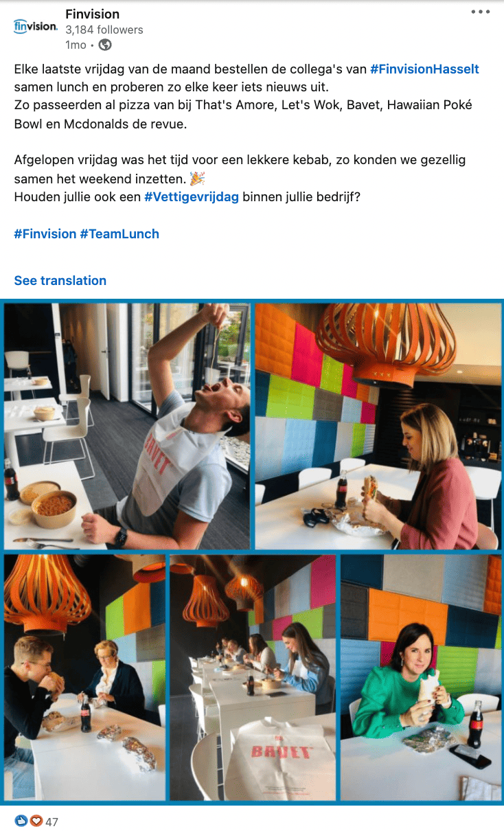
Task: Open the #TeamLunch hashtag
Action: pos(119,234)
